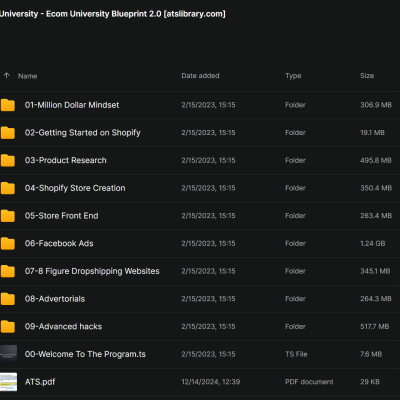This screenshot has width=400, height=400.
Task: Select the ATS.pdf file name
Action: tap(40, 382)
